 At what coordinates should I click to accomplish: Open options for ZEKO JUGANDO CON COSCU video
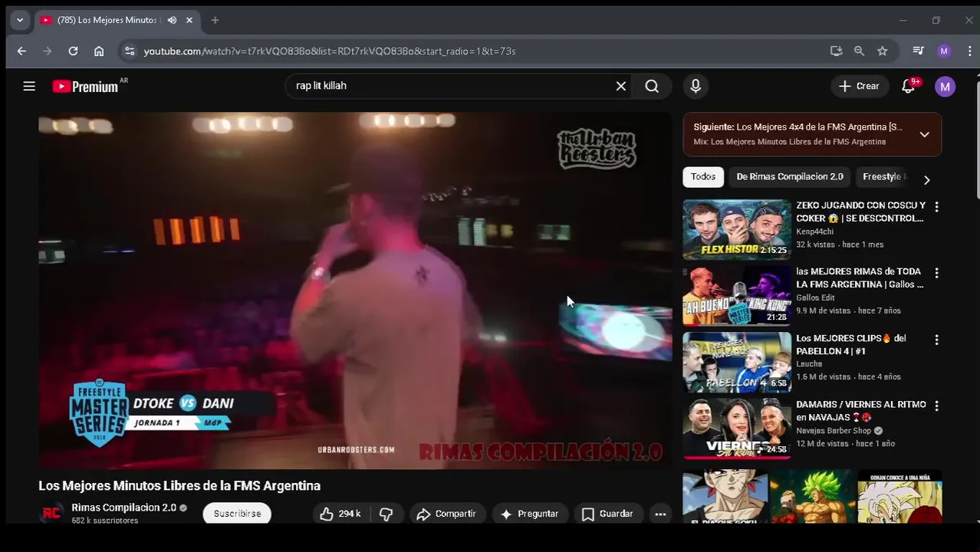(x=936, y=207)
